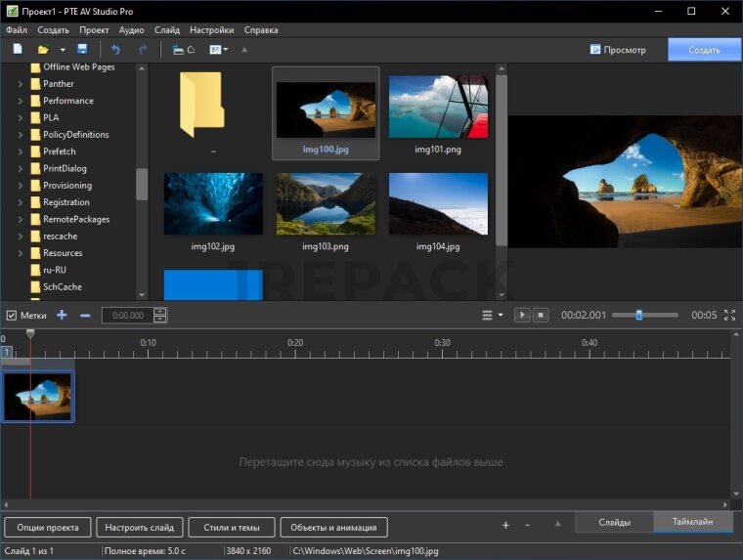This screenshot has height=560, width=743.
Task: Toggle the Метки checkbox
Action: [x=12, y=316]
